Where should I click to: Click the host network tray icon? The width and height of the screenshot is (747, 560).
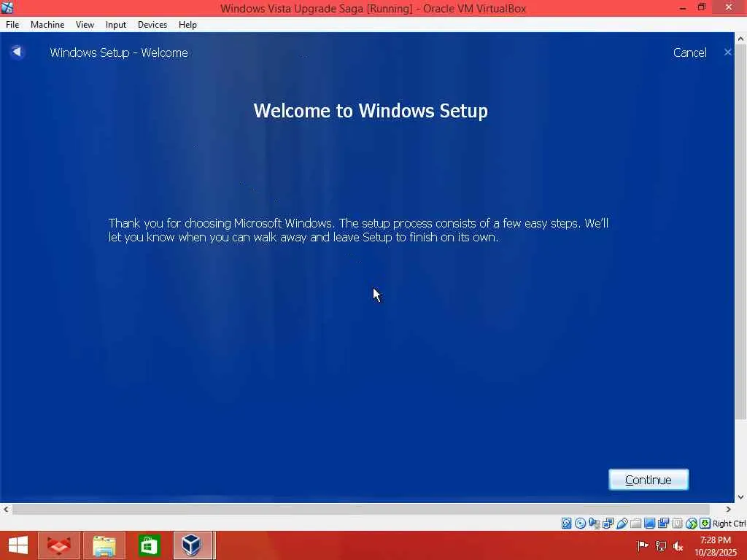(x=660, y=545)
